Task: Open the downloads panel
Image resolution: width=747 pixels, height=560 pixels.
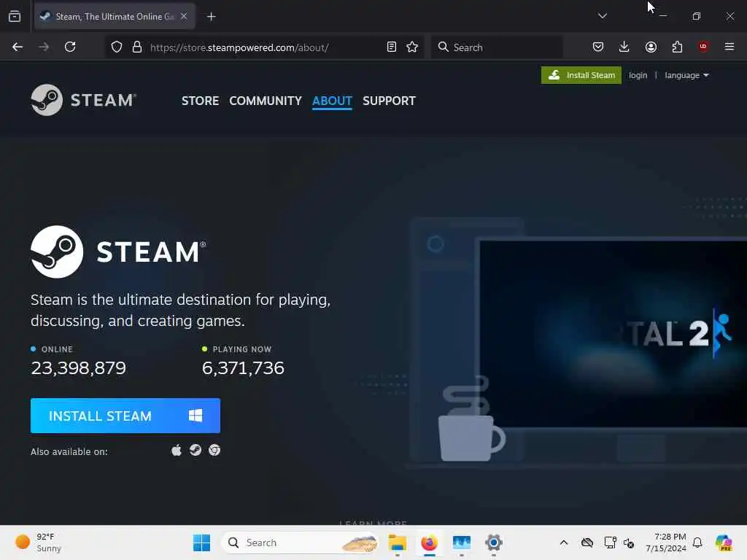Action: [x=624, y=47]
